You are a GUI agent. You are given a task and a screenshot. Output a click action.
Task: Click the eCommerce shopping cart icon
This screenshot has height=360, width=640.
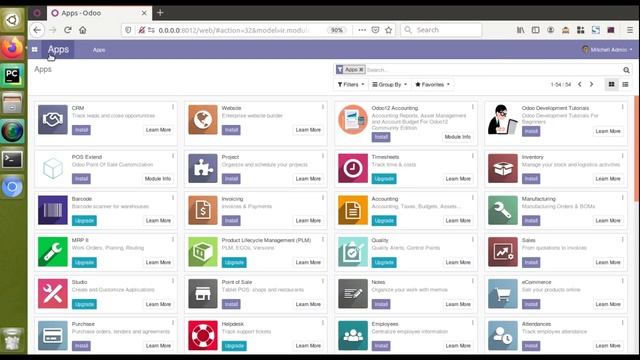pos(502,294)
